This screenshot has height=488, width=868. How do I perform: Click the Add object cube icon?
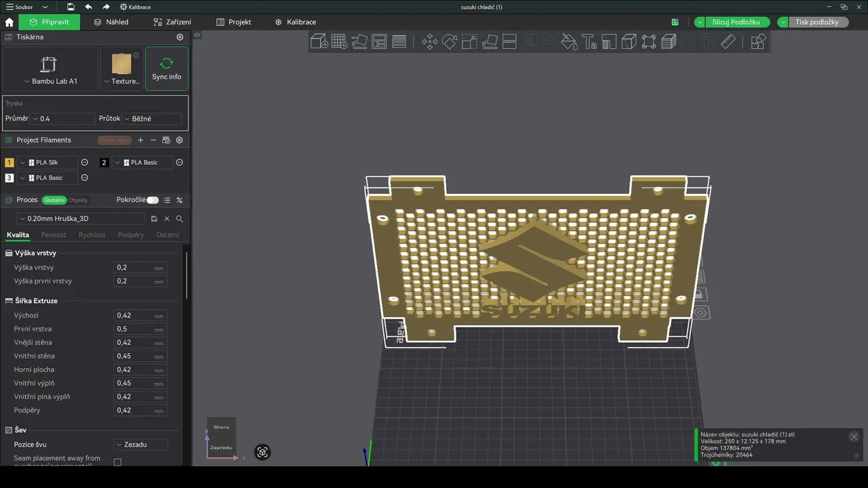pyautogui.click(x=319, y=42)
